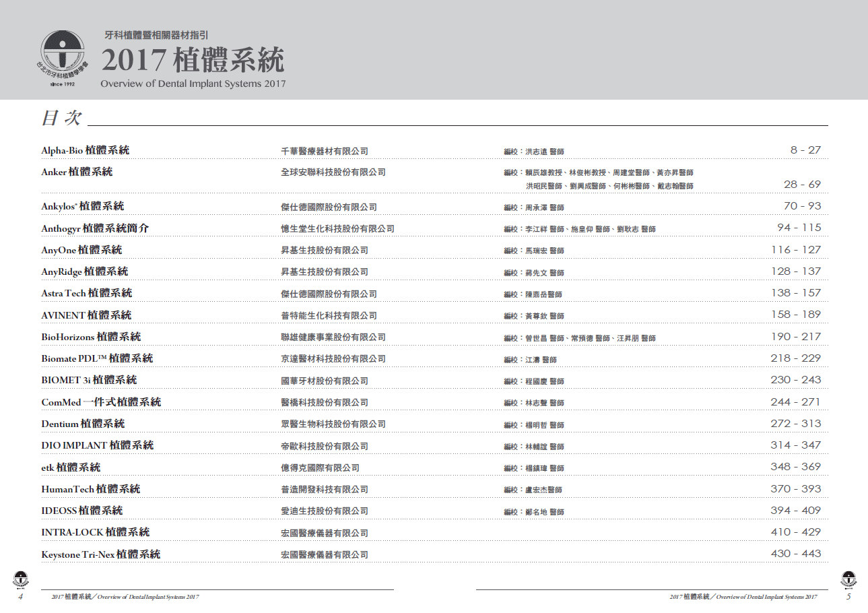868x613 pixels.
Task: Click the DIO IMPLANT 植體系統 entry
Action: click(x=97, y=445)
